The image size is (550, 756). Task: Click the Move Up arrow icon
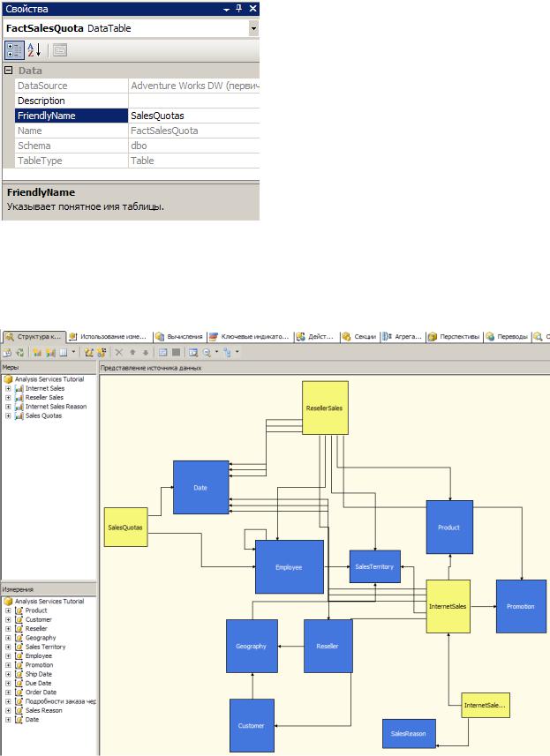(132, 353)
